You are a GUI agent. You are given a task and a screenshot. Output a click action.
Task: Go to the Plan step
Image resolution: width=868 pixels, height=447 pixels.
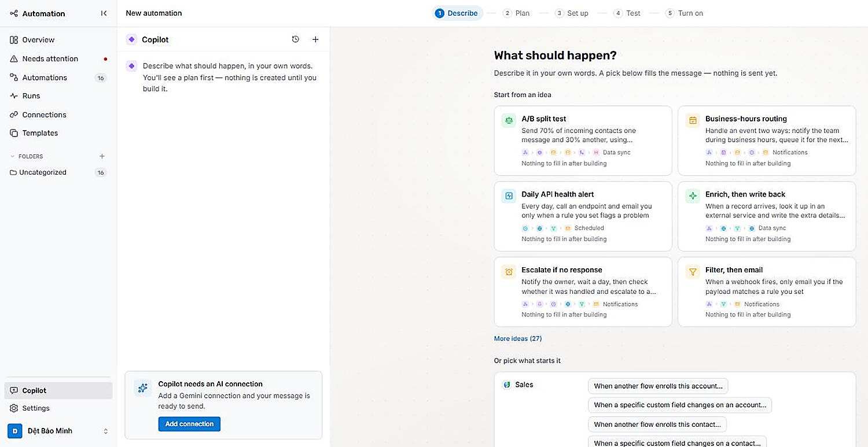point(516,13)
